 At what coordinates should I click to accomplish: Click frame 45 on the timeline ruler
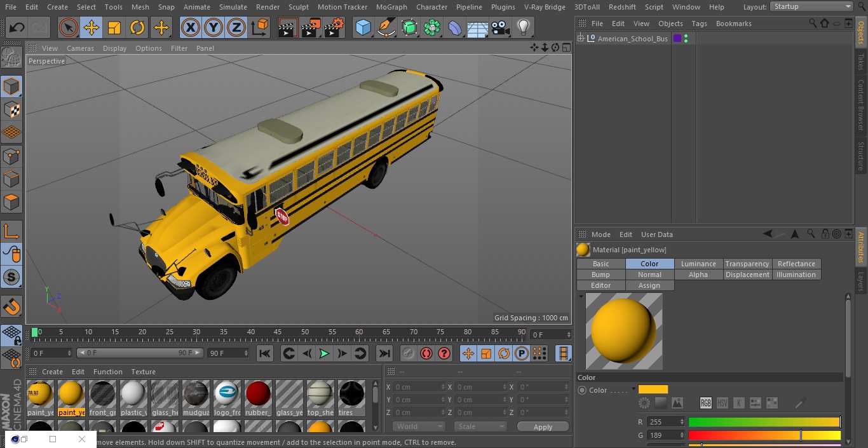278,332
